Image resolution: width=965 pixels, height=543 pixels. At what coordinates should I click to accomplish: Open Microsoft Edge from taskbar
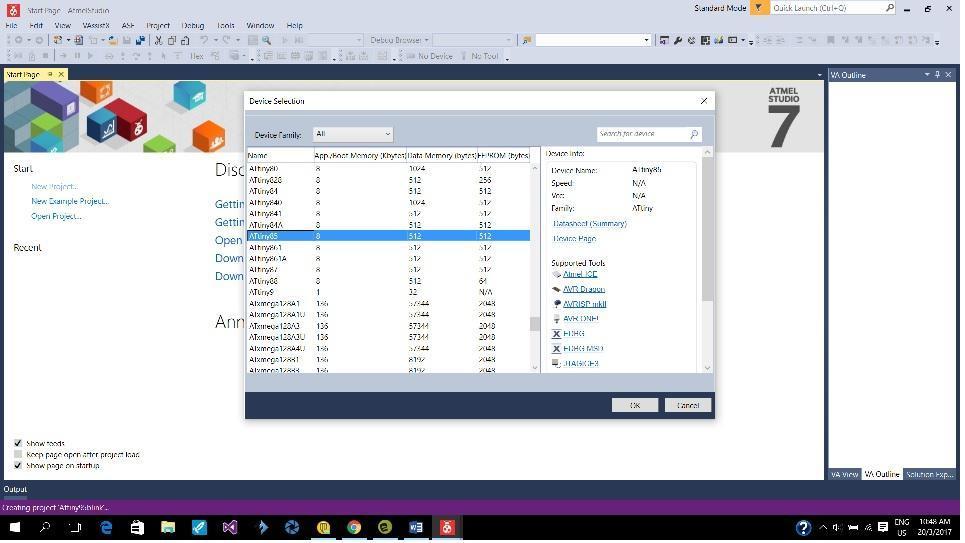click(x=106, y=528)
